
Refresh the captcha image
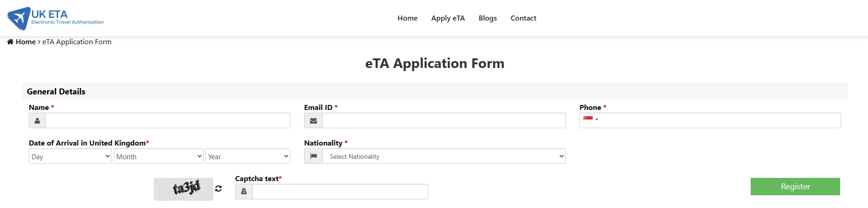coord(218,188)
